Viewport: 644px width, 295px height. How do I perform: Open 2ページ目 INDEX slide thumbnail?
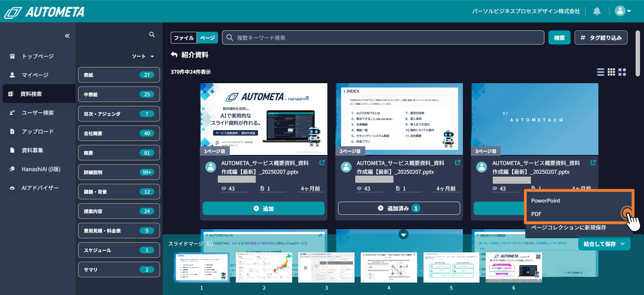point(399,119)
